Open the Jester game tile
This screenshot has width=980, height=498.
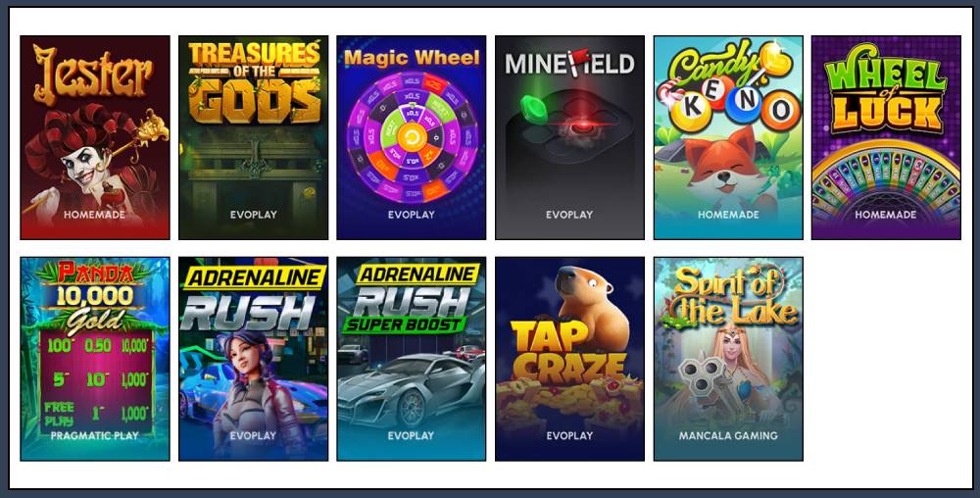95,137
